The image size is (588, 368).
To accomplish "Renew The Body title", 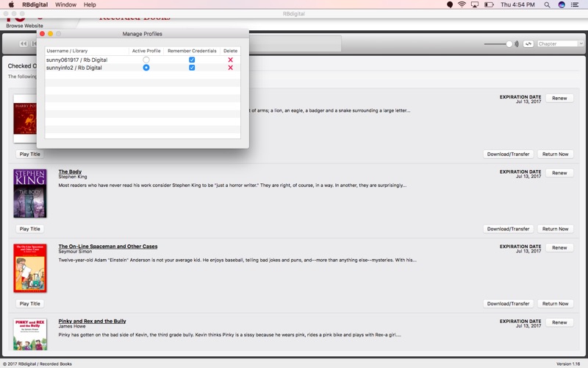I will (559, 173).
